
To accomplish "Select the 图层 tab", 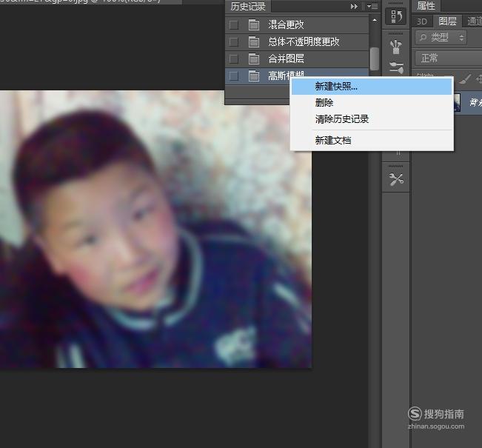I will coord(447,21).
